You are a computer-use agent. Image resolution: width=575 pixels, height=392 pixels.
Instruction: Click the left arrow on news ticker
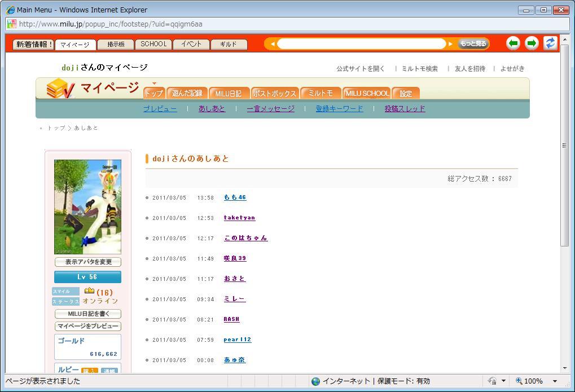click(273, 44)
